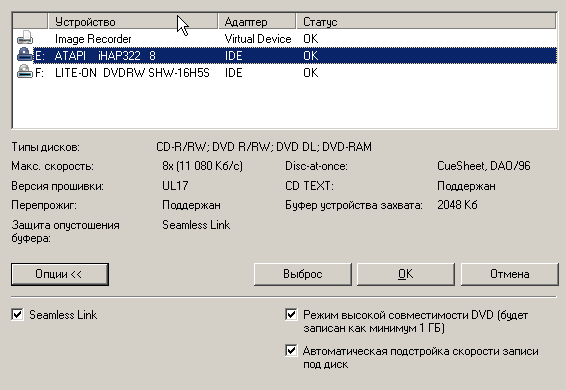The image size is (566, 390).
Task: Click OK status of Image Recorder row
Action: tap(310, 39)
